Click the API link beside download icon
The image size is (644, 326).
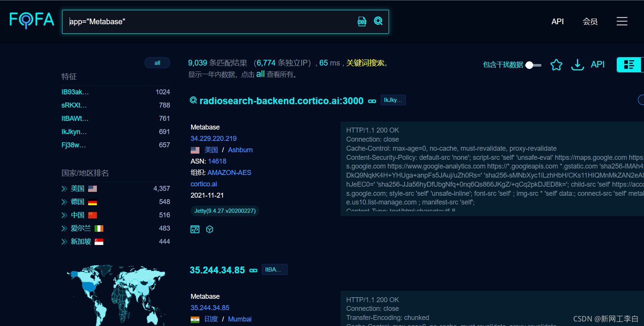point(598,64)
